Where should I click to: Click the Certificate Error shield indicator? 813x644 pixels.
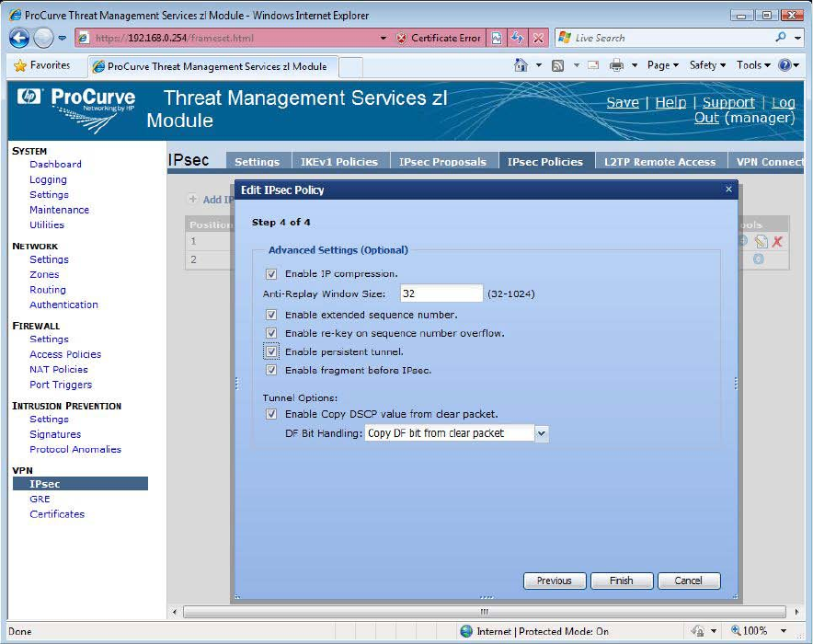439,38
